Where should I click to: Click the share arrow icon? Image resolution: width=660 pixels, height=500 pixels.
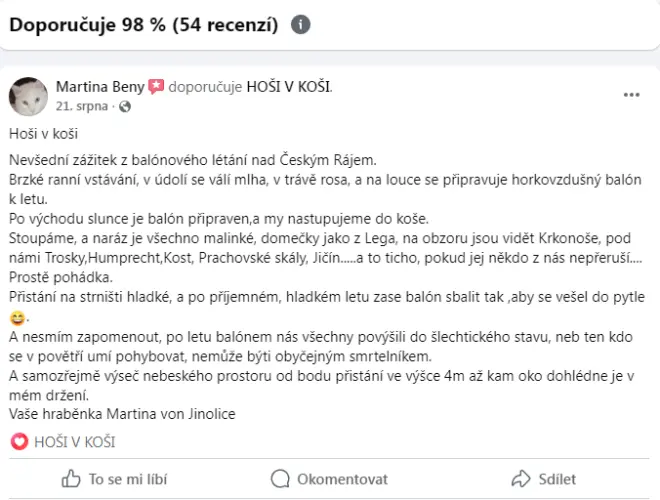[x=520, y=479]
